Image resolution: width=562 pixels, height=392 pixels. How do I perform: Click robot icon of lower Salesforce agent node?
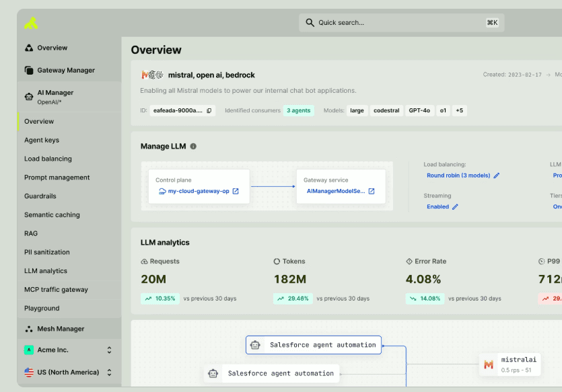(213, 373)
